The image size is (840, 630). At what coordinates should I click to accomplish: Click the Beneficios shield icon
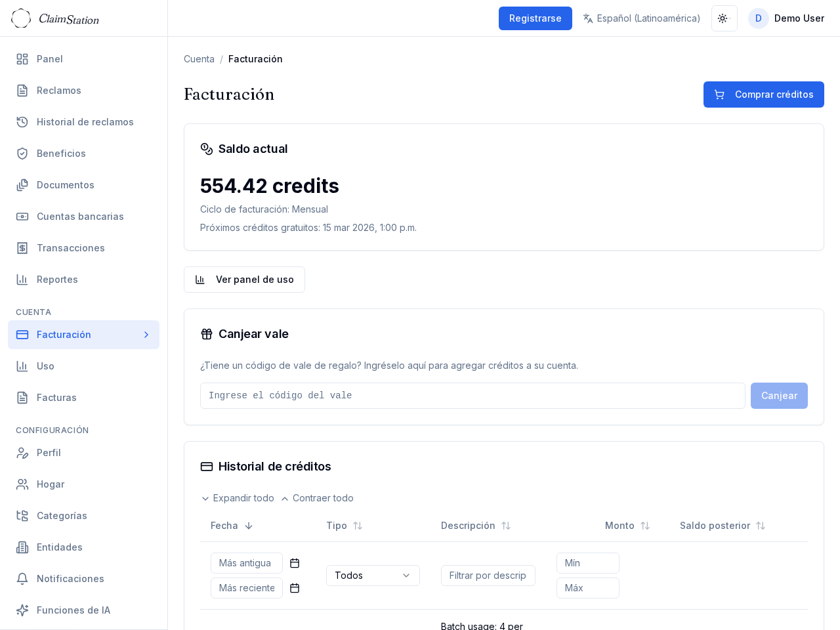tap(22, 154)
